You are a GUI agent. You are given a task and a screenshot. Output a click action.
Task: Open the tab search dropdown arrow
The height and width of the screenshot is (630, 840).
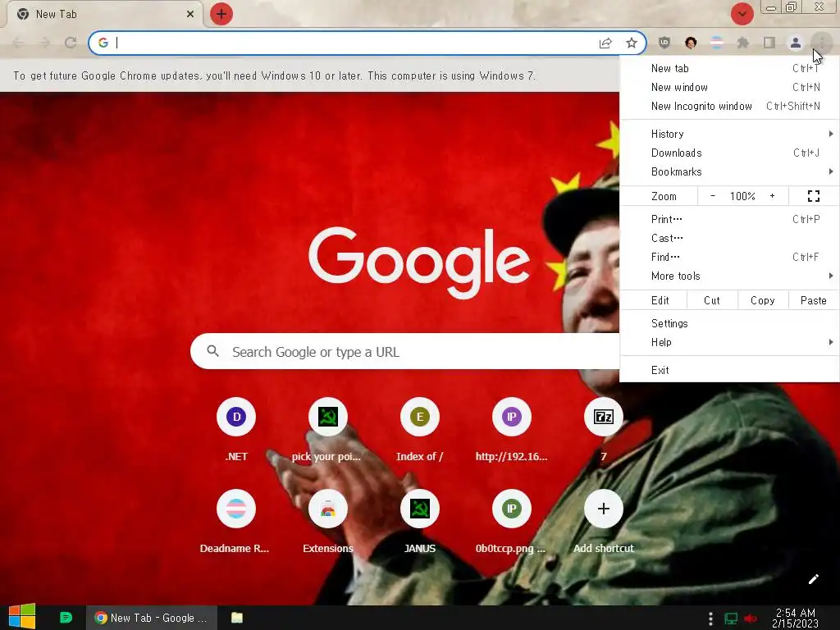tap(742, 14)
